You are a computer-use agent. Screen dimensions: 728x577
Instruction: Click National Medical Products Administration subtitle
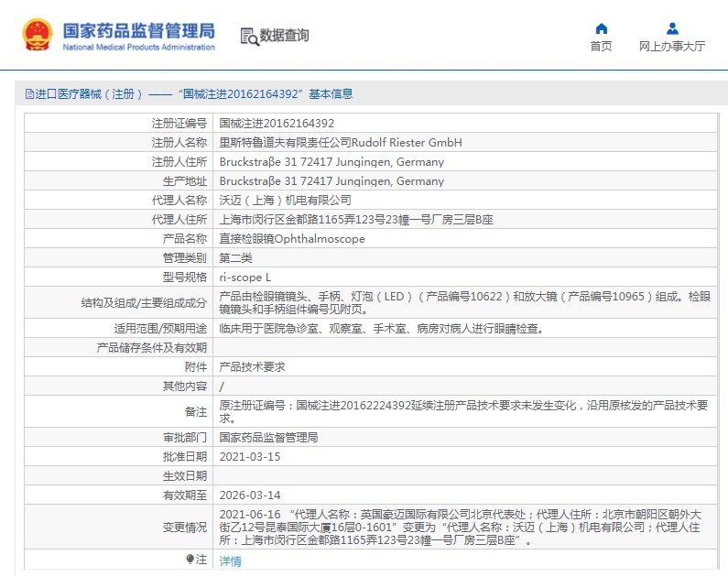point(139,48)
